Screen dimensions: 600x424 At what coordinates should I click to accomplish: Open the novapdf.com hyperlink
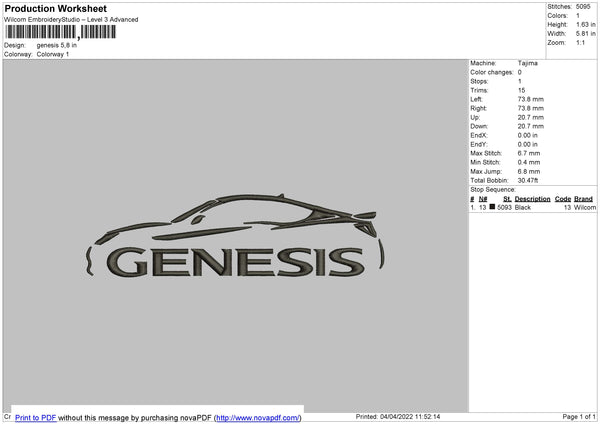pos(258,417)
